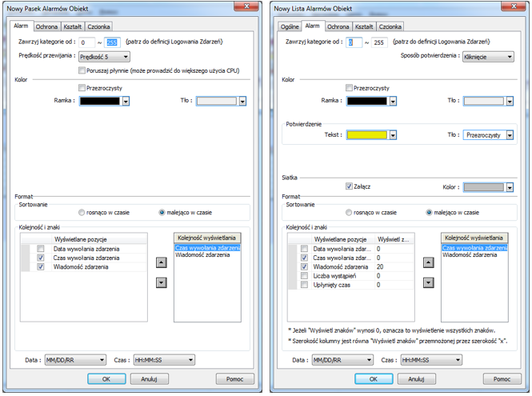The image size is (532, 396).
Task: Close the Nowy Lista Alarmów Obiekt window
Action: click(x=514, y=6)
